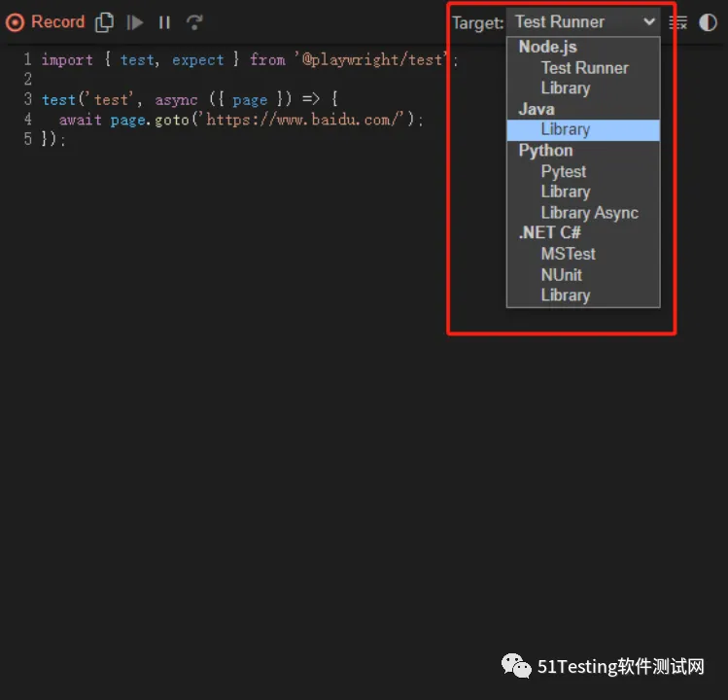Clear the recorded script with the clear icon
The image size is (728, 700).
(x=678, y=22)
